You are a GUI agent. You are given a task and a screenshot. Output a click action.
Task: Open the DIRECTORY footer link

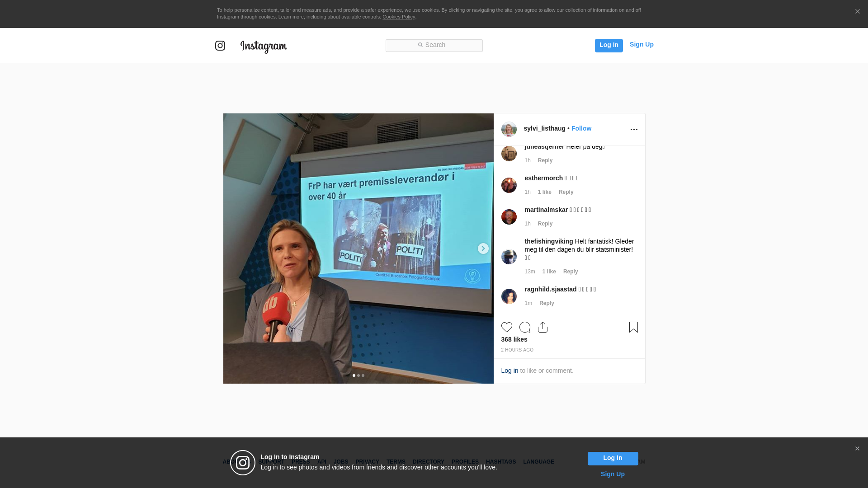pyautogui.click(x=429, y=462)
